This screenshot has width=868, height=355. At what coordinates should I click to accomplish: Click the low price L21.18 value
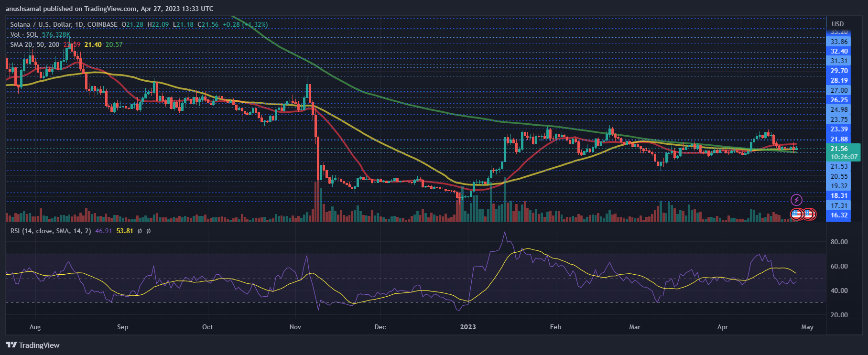click(183, 24)
